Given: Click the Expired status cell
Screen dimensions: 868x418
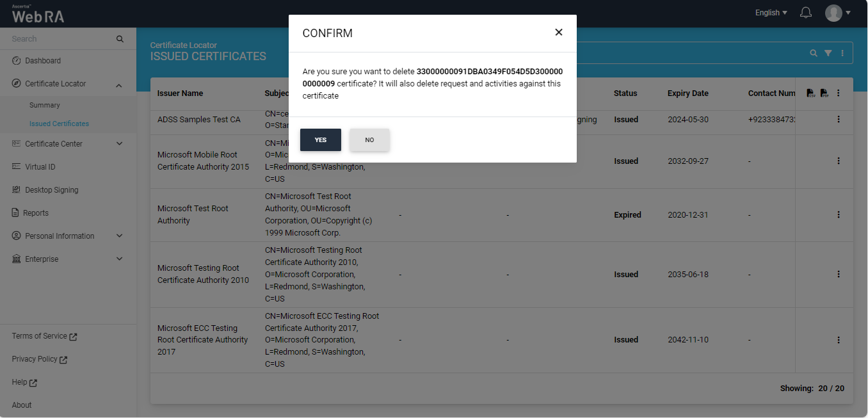Looking at the screenshot, I should 627,215.
